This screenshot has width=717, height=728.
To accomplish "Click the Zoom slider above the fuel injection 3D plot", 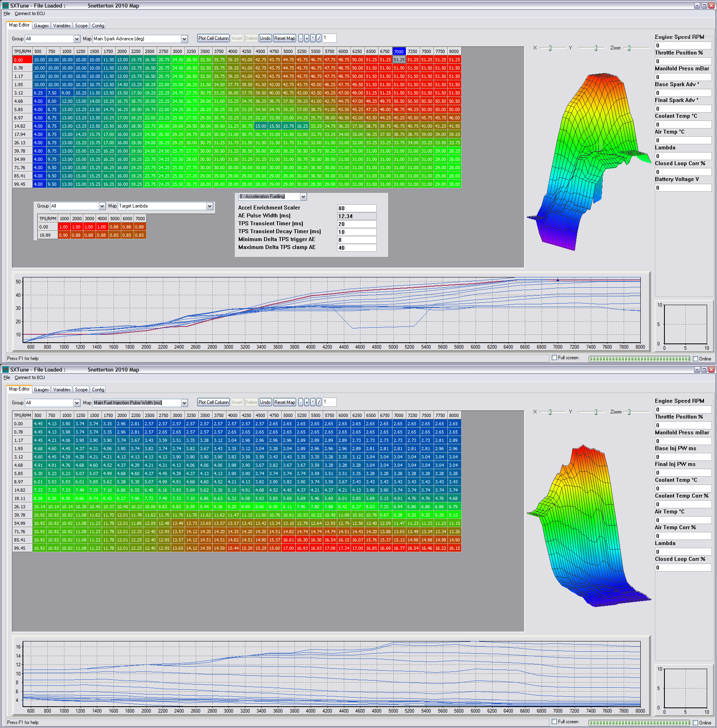I will (x=636, y=412).
